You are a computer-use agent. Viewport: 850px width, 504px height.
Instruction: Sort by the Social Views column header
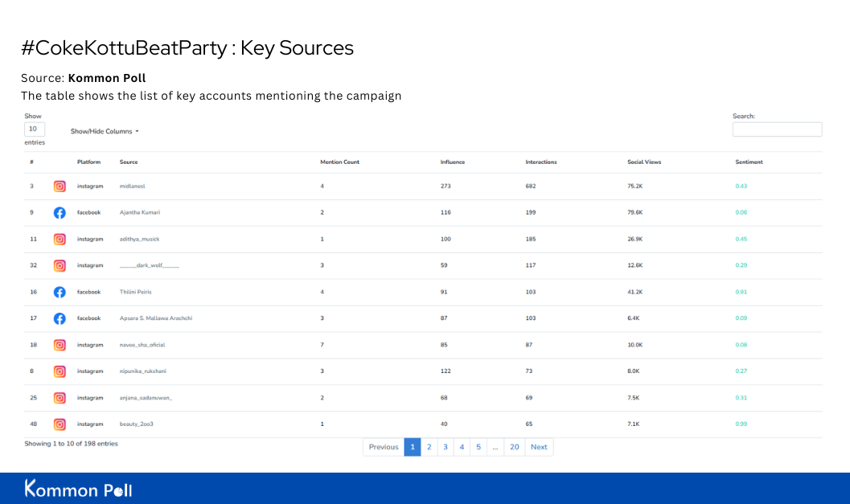click(643, 162)
